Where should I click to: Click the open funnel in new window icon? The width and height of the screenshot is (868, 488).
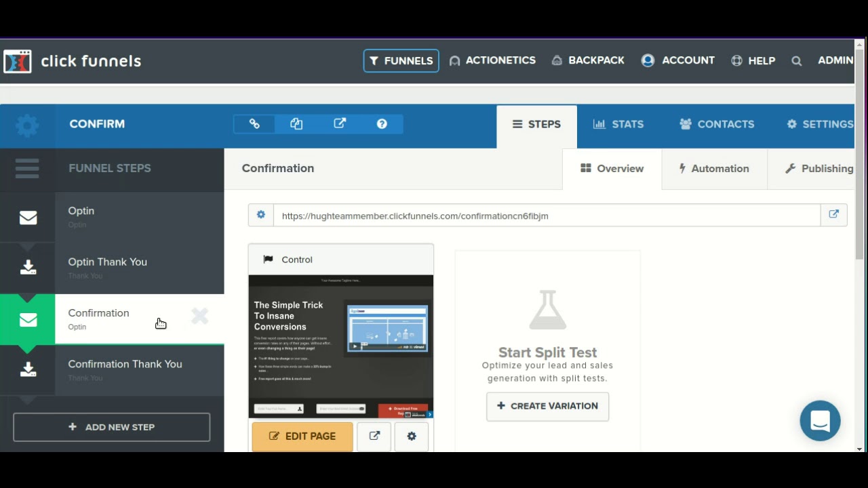point(340,124)
